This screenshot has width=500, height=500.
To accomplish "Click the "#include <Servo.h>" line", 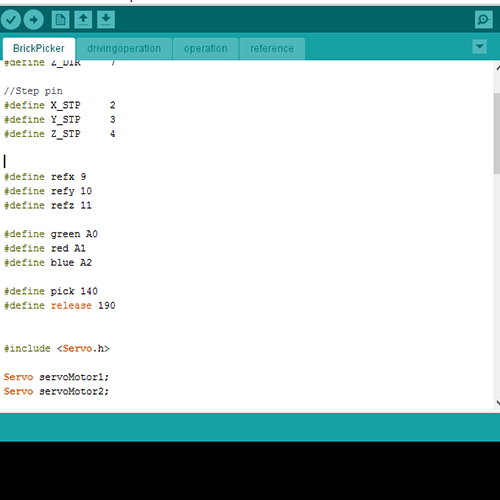I will [57, 349].
